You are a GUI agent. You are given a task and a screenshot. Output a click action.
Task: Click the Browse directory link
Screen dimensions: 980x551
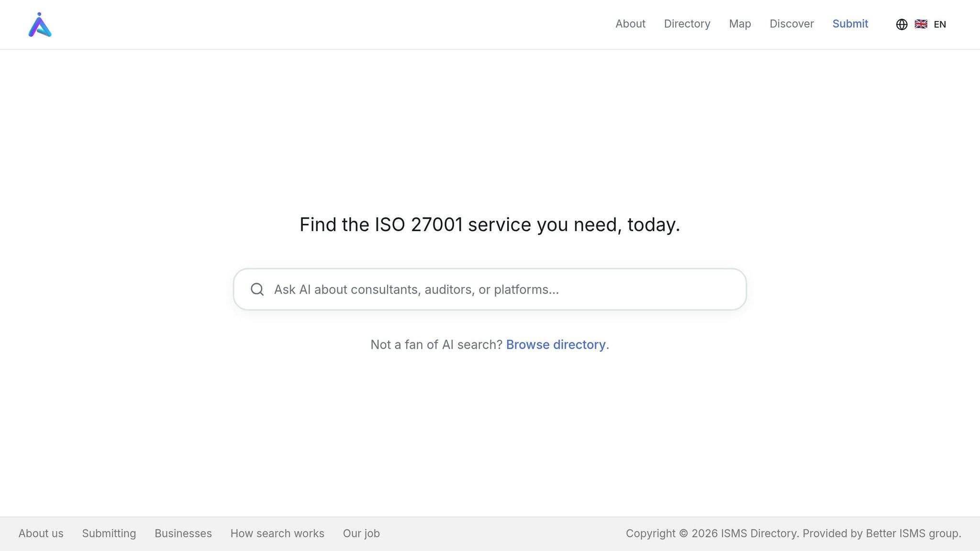(x=556, y=344)
